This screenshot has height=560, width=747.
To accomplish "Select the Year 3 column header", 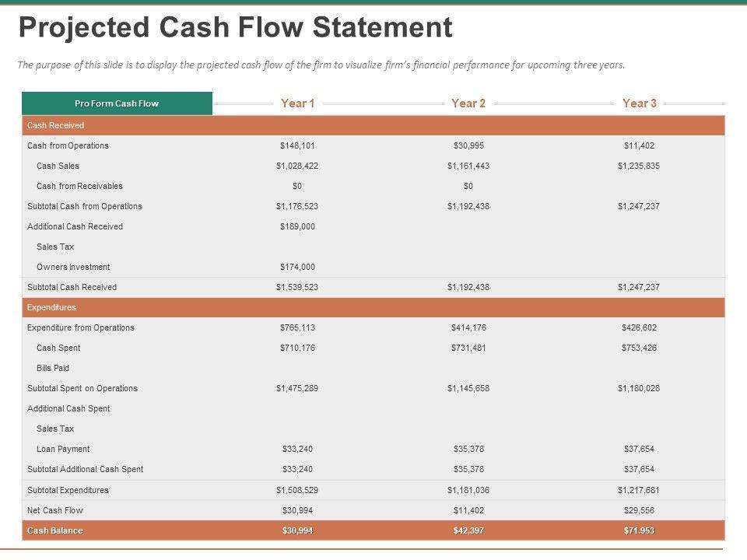I will coord(640,103).
